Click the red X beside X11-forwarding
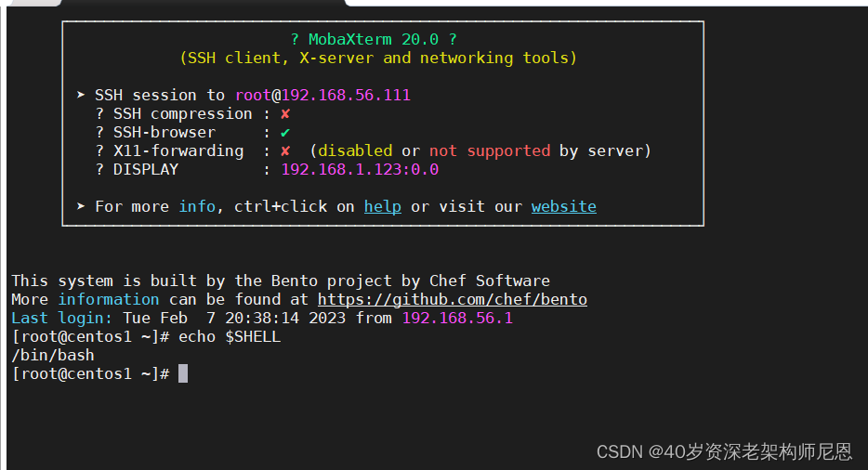Viewport: 868px width, 470px height. [285, 151]
